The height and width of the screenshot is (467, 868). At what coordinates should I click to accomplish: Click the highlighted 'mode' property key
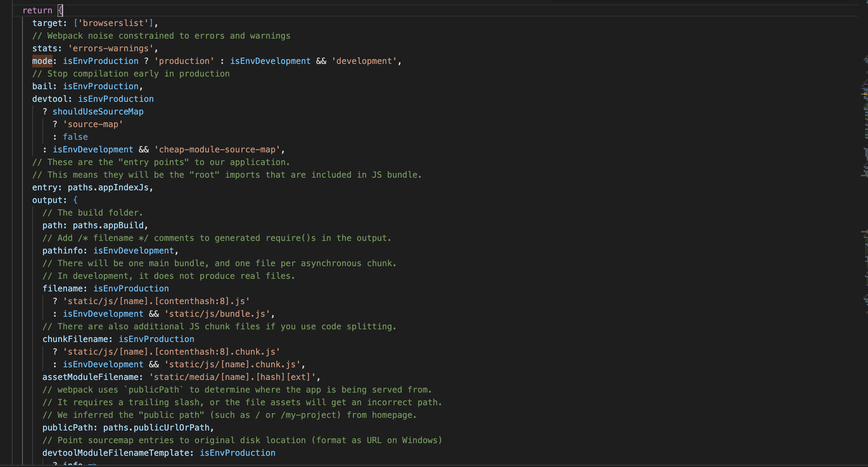tap(42, 61)
